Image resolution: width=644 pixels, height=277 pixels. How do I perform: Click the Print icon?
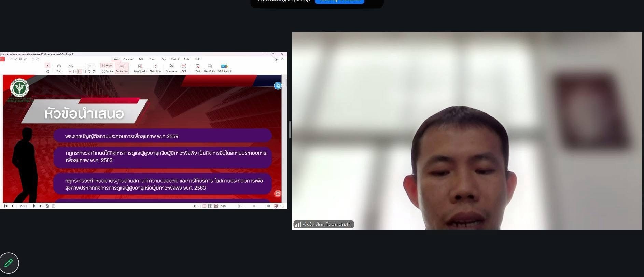coord(59,68)
